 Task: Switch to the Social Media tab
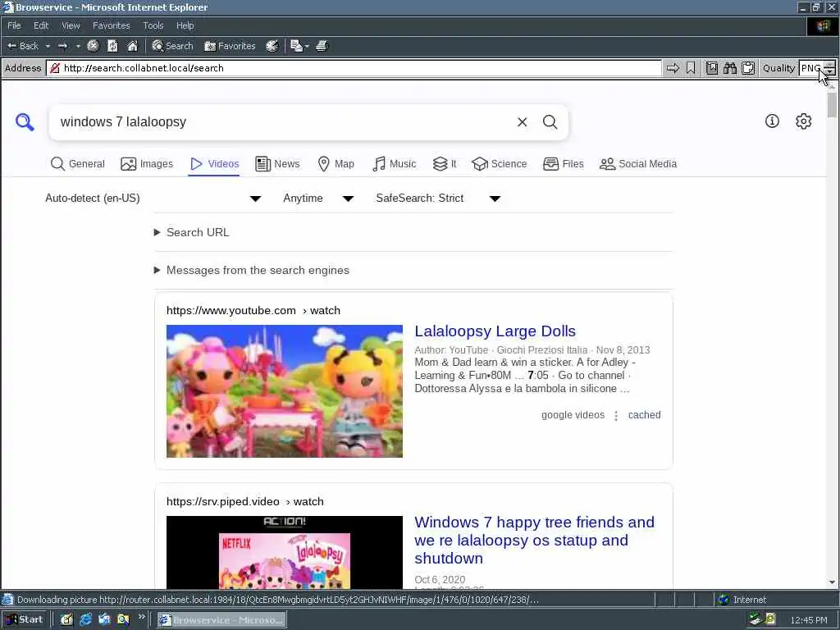click(638, 164)
